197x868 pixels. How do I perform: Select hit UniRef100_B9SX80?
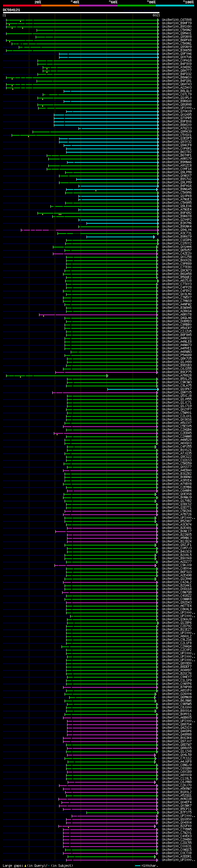(x=177, y=26)
